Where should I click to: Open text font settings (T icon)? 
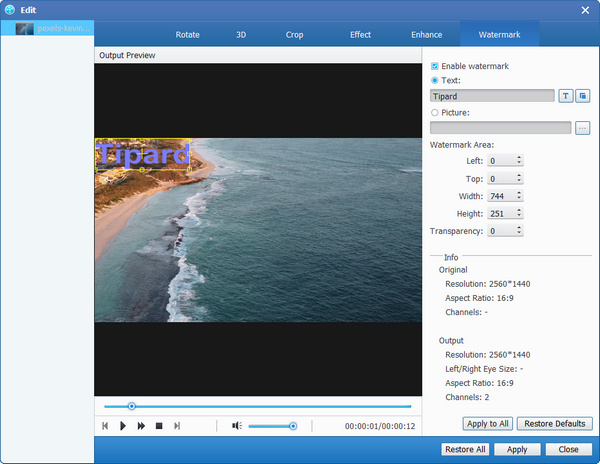[566, 96]
